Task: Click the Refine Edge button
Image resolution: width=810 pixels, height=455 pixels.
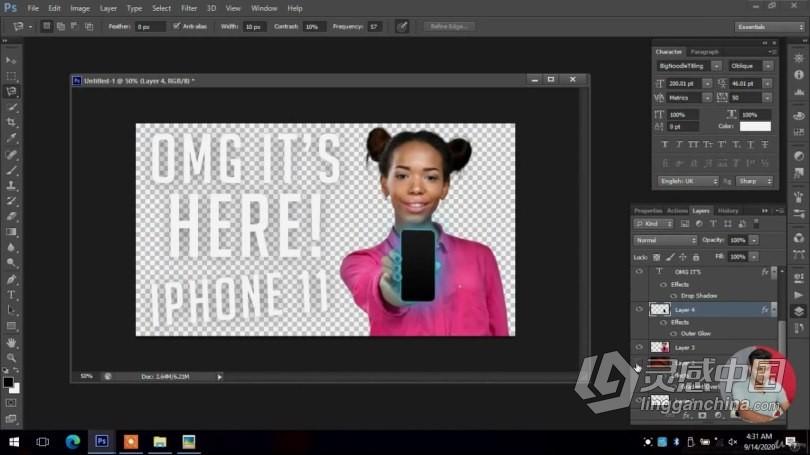Action: [x=449, y=26]
